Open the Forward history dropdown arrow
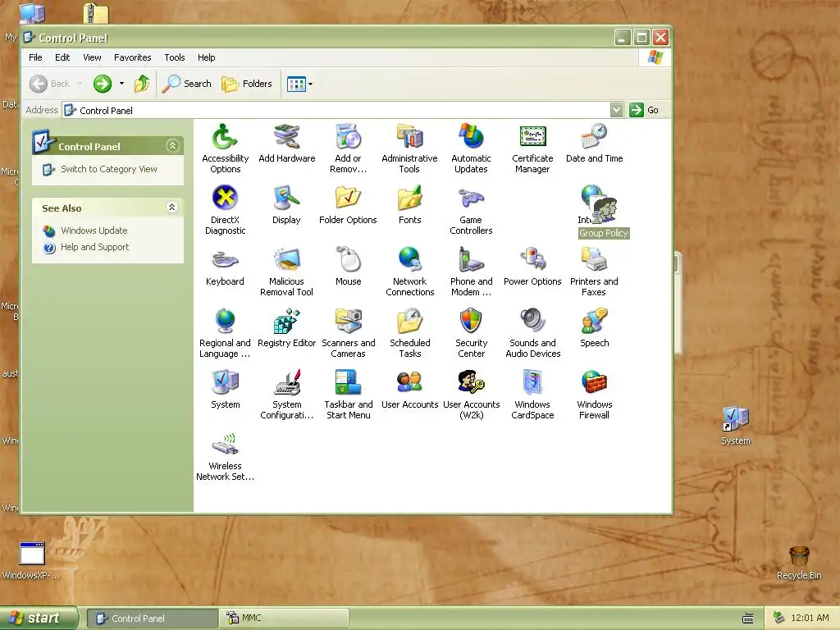The height and width of the screenshot is (630, 840). coord(121,84)
